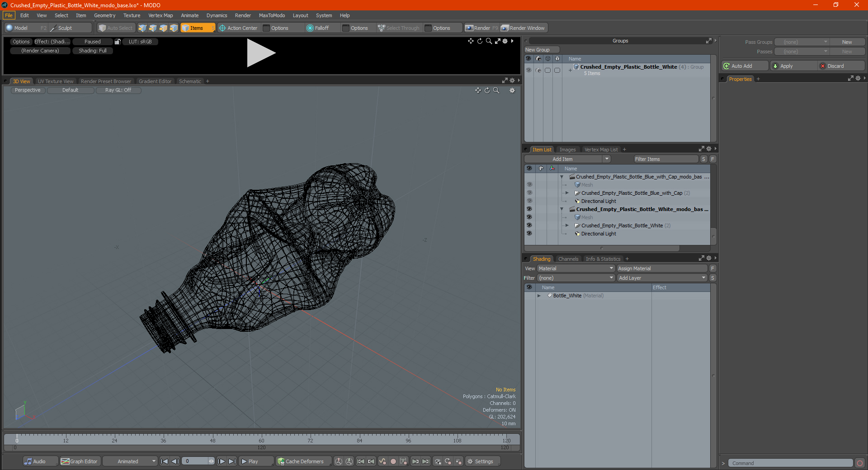Image resolution: width=868 pixels, height=470 pixels.
Task: Open the Animated keying dropdown
Action: [x=130, y=461]
